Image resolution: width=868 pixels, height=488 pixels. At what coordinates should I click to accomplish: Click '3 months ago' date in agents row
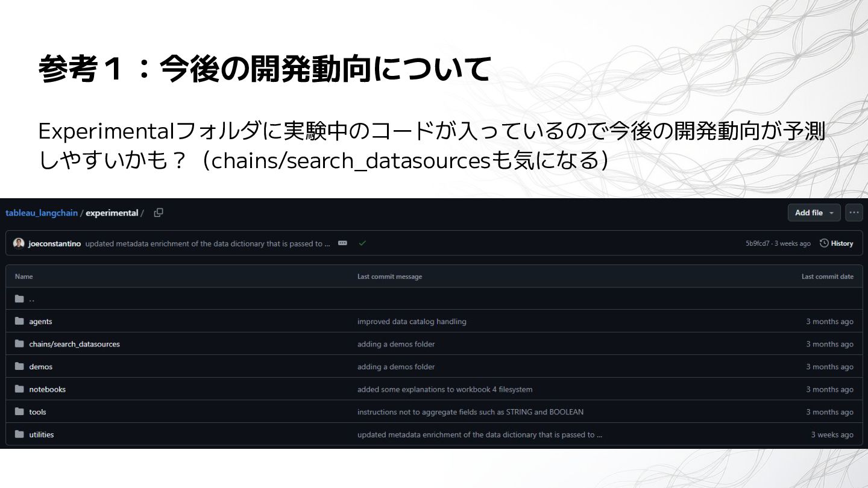pos(830,322)
